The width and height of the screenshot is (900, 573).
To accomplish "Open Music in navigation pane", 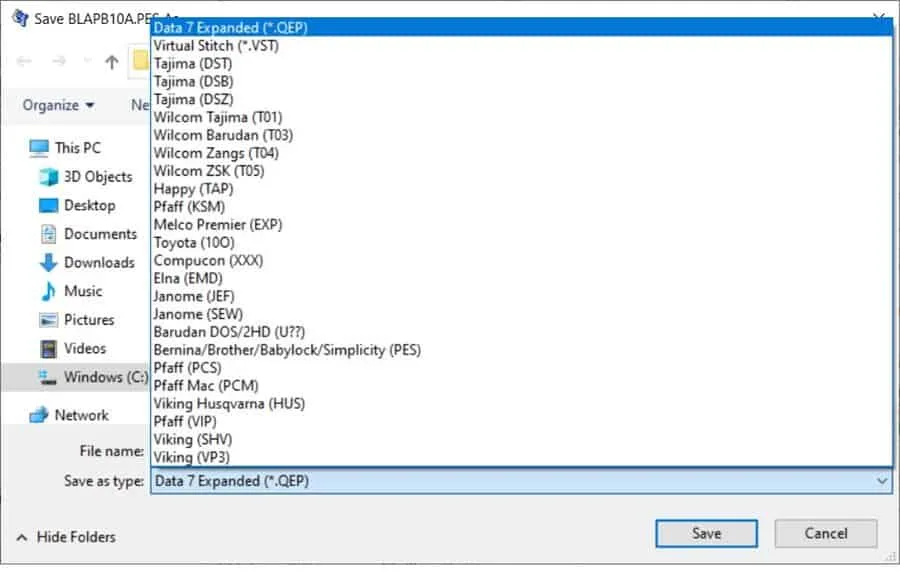I will [83, 291].
